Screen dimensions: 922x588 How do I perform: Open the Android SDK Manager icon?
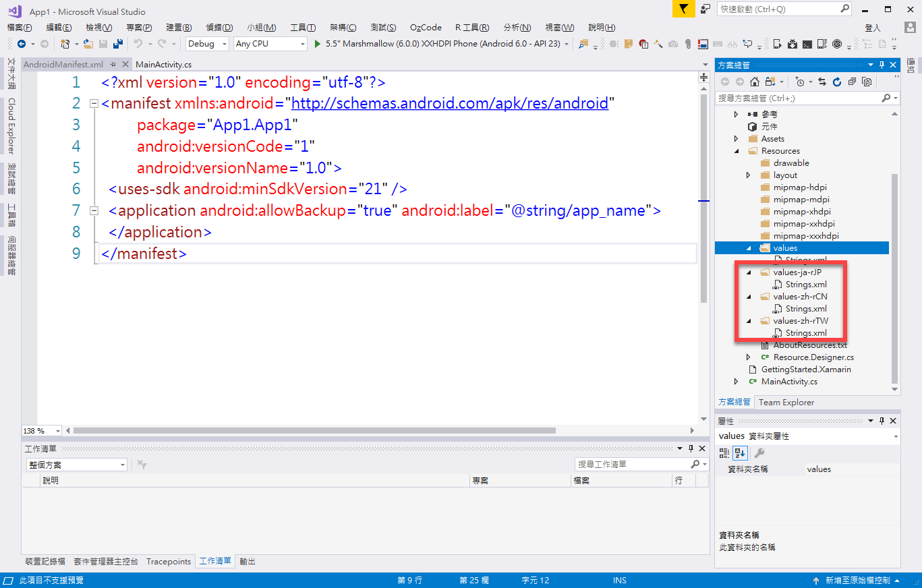(x=793, y=44)
